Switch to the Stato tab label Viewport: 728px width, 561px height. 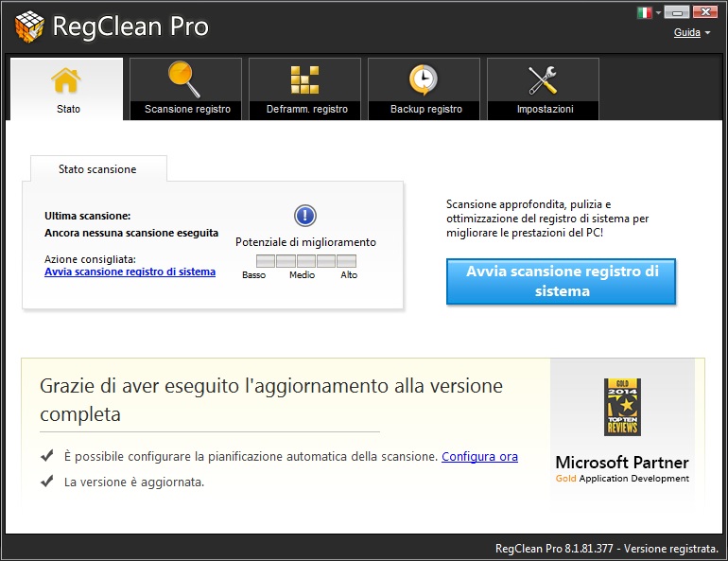68,109
